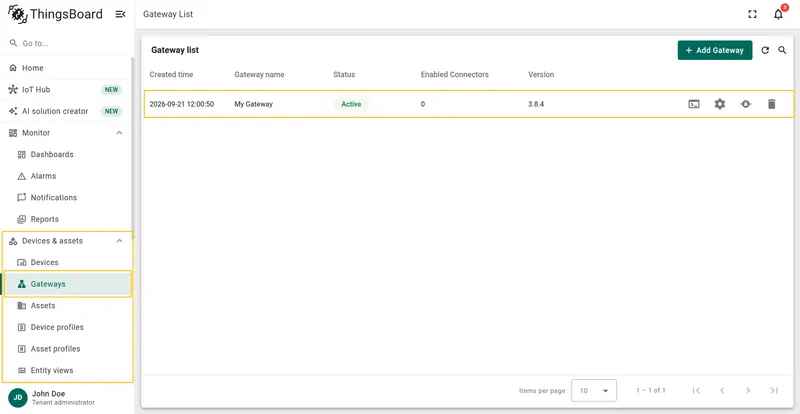Viewport: 800px width, 414px height.
Task: Sort by Gateway name column
Action: coord(259,75)
